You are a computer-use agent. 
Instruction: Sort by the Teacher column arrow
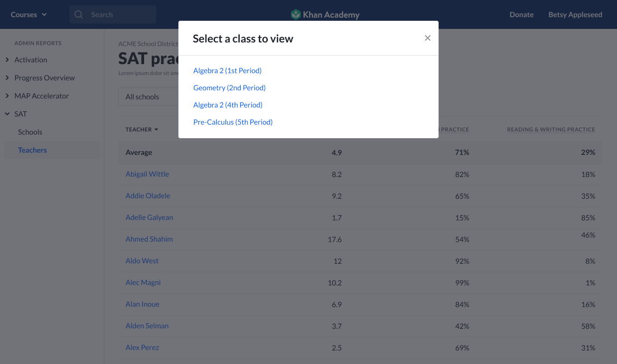point(156,130)
